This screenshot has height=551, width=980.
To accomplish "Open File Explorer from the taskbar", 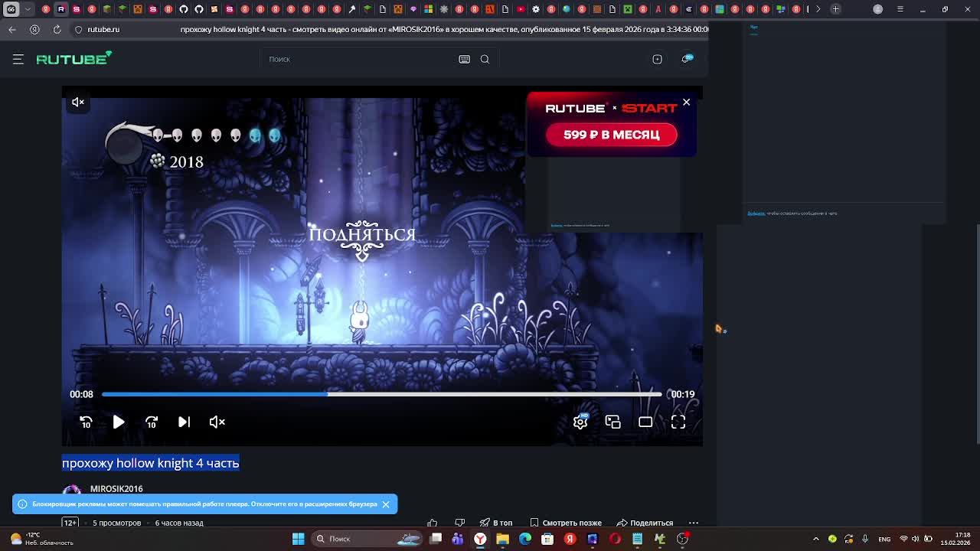I will click(502, 539).
